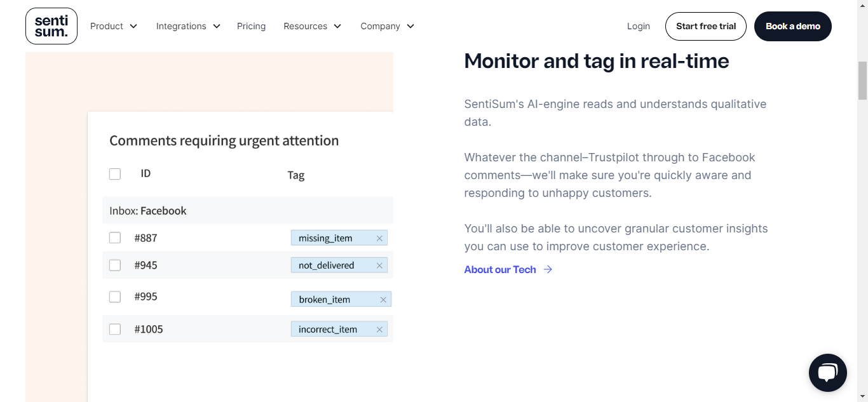
Task: Click the Start free trial button
Action: [705, 26]
